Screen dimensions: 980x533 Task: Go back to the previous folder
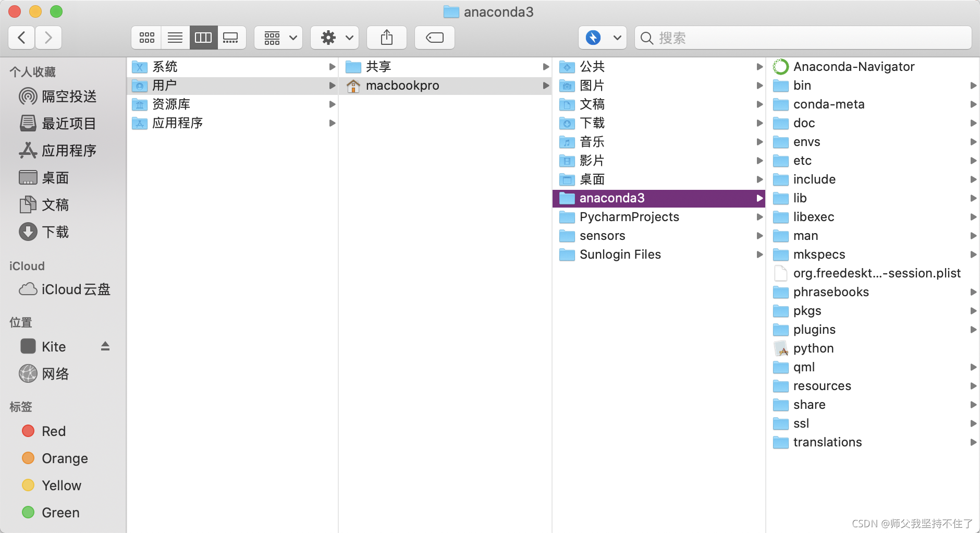pos(22,38)
